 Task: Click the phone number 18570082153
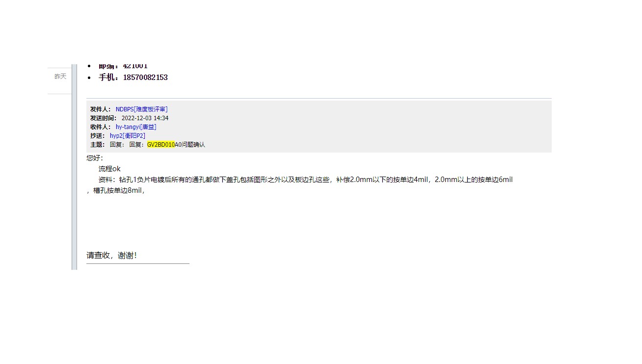click(x=145, y=78)
